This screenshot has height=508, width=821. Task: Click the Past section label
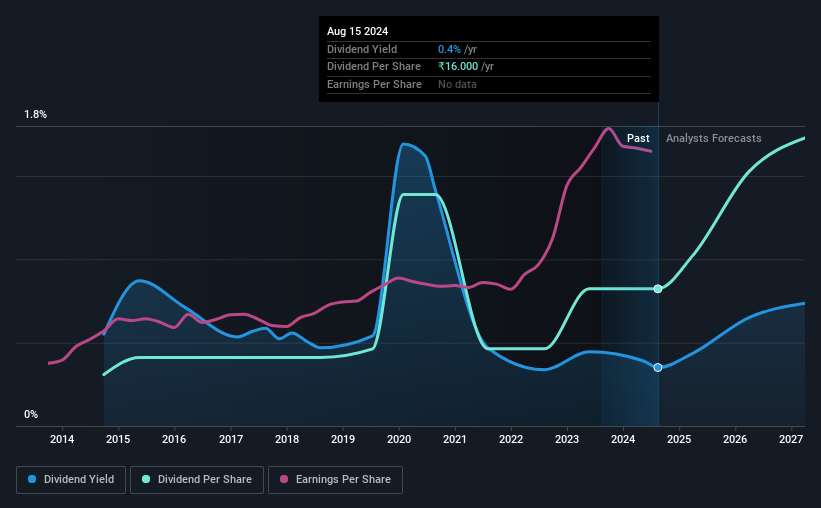click(x=638, y=138)
